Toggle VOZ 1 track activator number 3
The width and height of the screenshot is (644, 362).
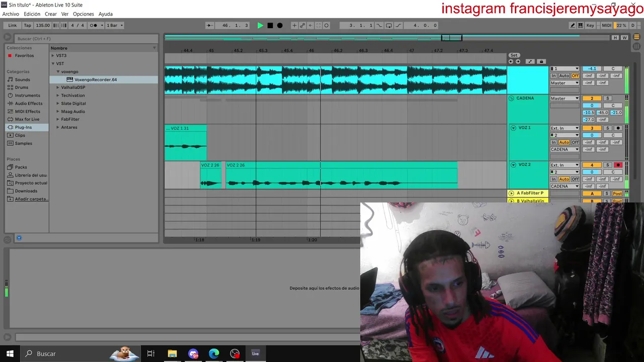pyautogui.click(x=592, y=128)
